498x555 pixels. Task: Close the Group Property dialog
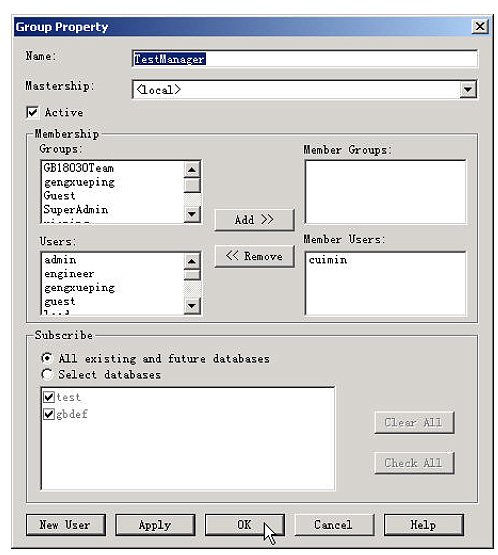click(480, 27)
